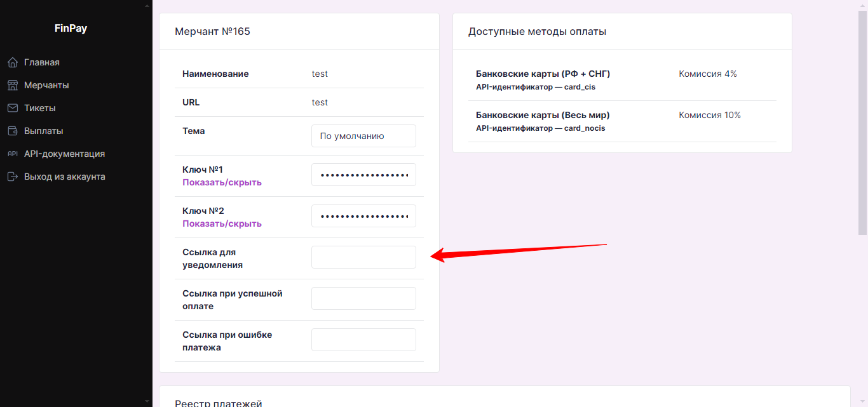868x407 pixels.
Task: Change theme from По умолчанию to another option
Action: [x=363, y=135]
